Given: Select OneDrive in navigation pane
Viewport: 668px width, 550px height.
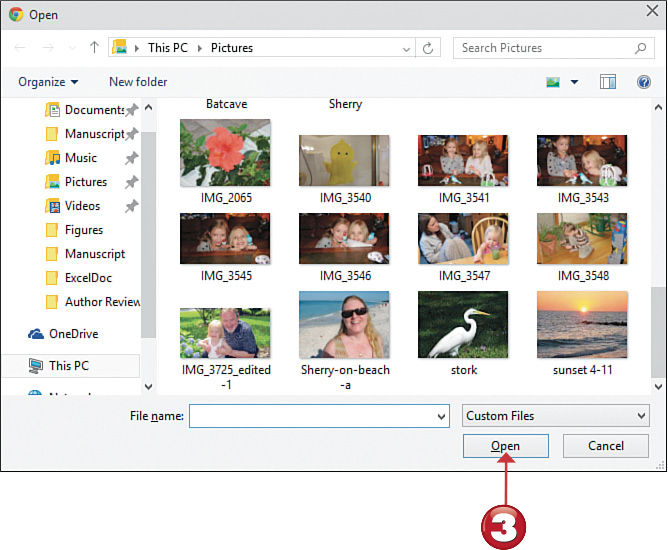Looking at the screenshot, I should click(63, 334).
